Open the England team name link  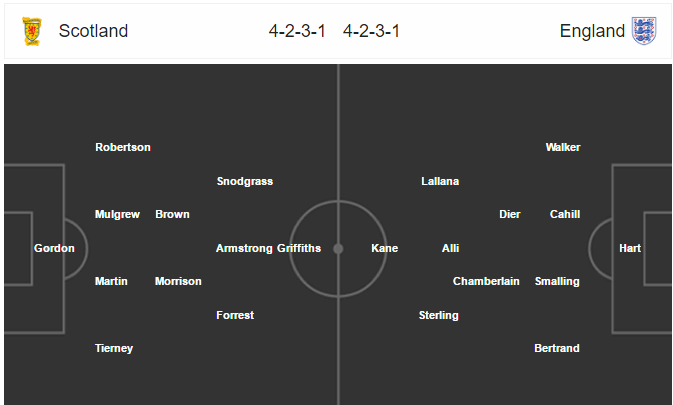pyautogui.click(x=592, y=31)
